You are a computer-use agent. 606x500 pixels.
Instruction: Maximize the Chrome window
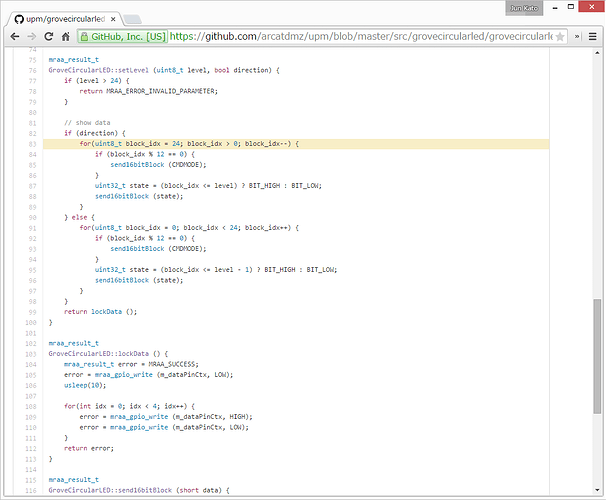click(x=570, y=7)
